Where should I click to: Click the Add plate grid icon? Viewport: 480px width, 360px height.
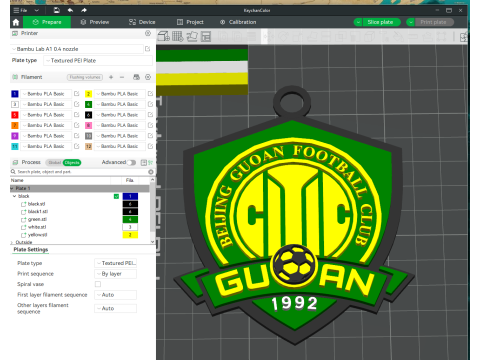[x=177, y=36]
